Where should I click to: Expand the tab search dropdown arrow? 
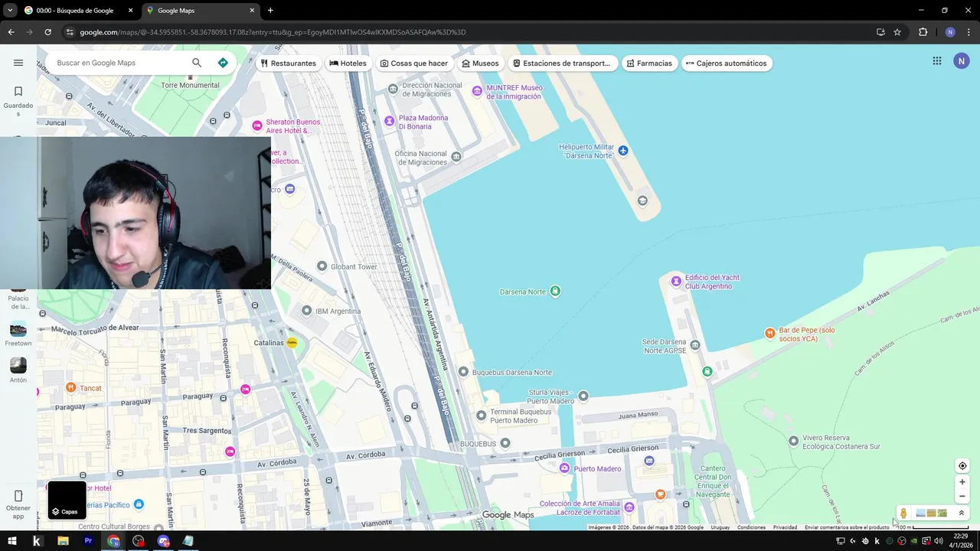click(x=9, y=11)
